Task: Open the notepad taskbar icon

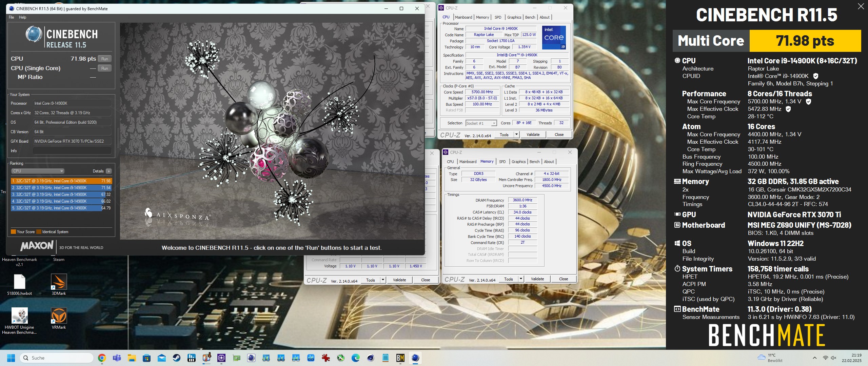Action: [385, 358]
